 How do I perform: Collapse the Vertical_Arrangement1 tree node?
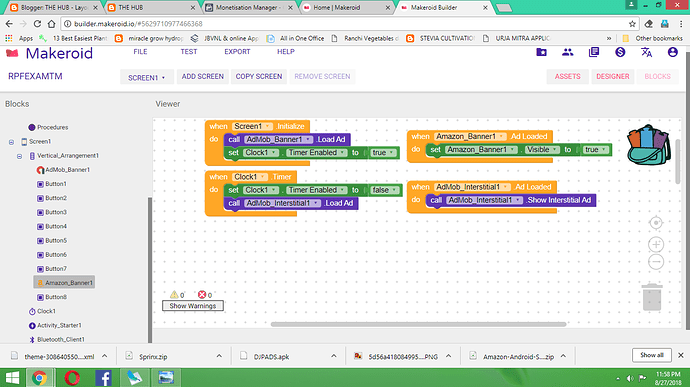point(19,156)
